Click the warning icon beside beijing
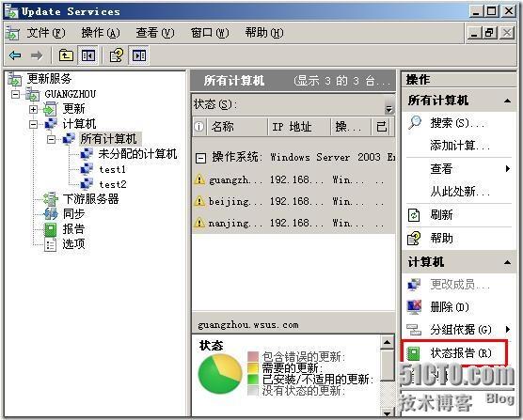Image resolution: width=523 pixels, height=420 pixels. point(199,201)
